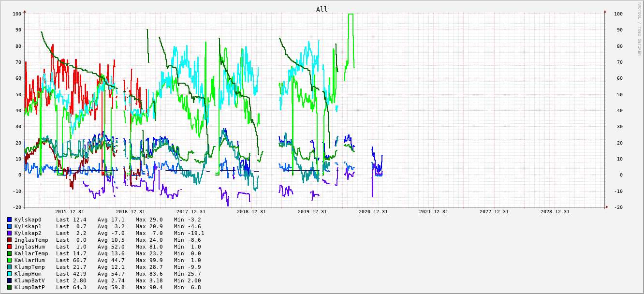Click the KlumpHum cyan legend swatch

point(9,274)
